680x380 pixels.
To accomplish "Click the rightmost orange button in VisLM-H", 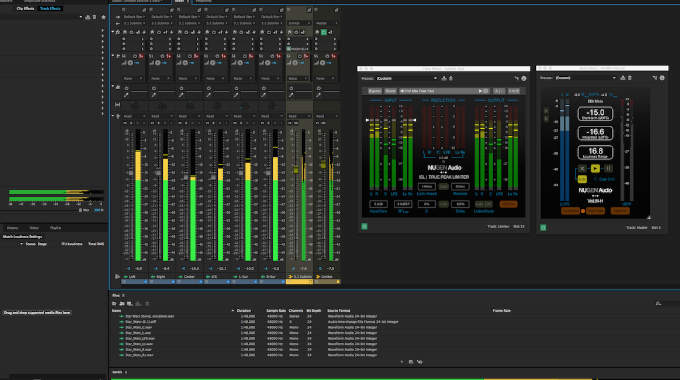I will (x=620, y=211).
